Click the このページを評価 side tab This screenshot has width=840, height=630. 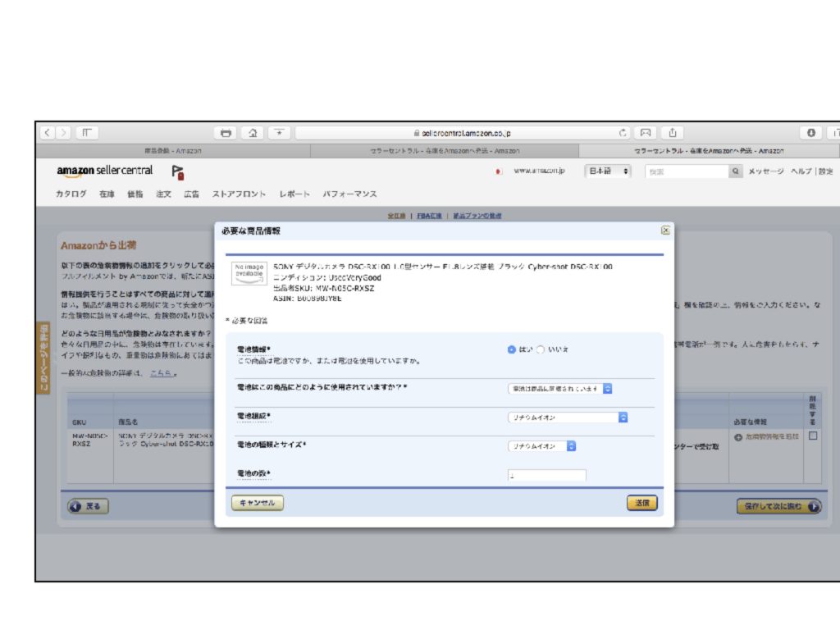tap(43, 358)
